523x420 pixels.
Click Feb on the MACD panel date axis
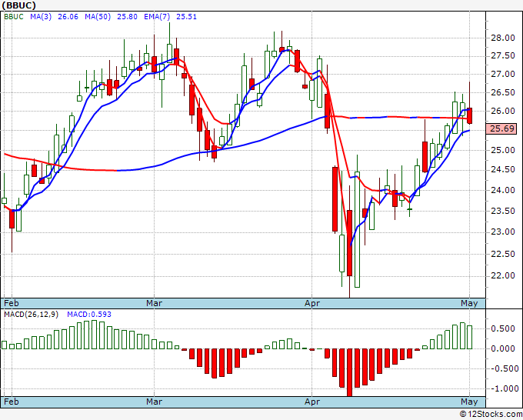click(11, 402)
